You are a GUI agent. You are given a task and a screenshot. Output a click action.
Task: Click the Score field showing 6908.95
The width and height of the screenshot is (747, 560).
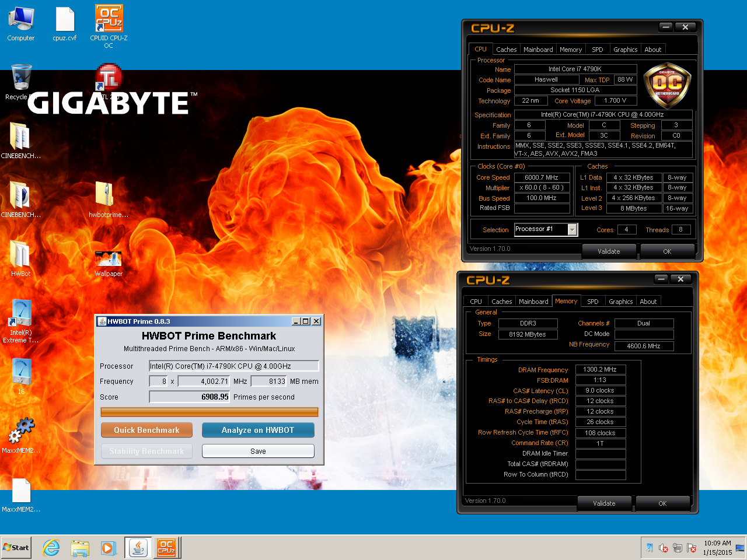pos(190,397)
